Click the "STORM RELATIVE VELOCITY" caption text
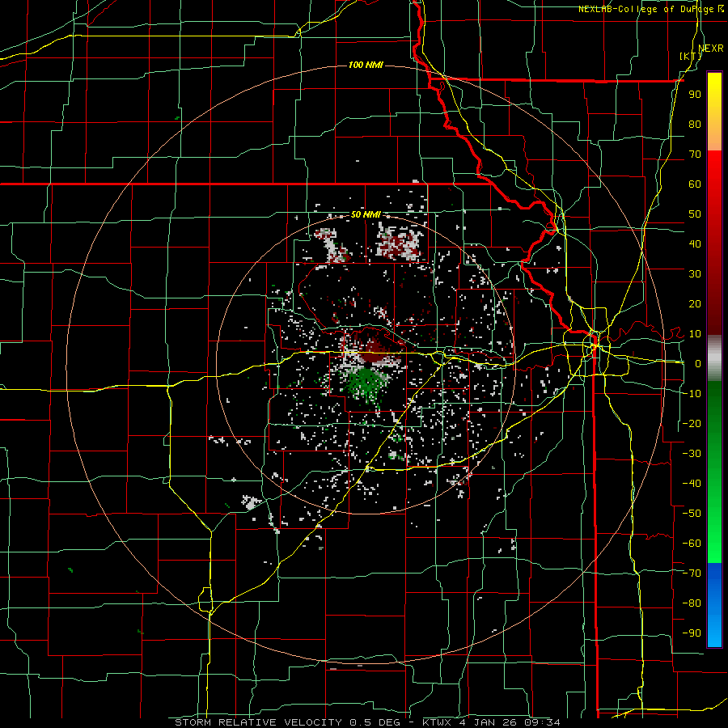Screen dimensions: 728x728 258,722
